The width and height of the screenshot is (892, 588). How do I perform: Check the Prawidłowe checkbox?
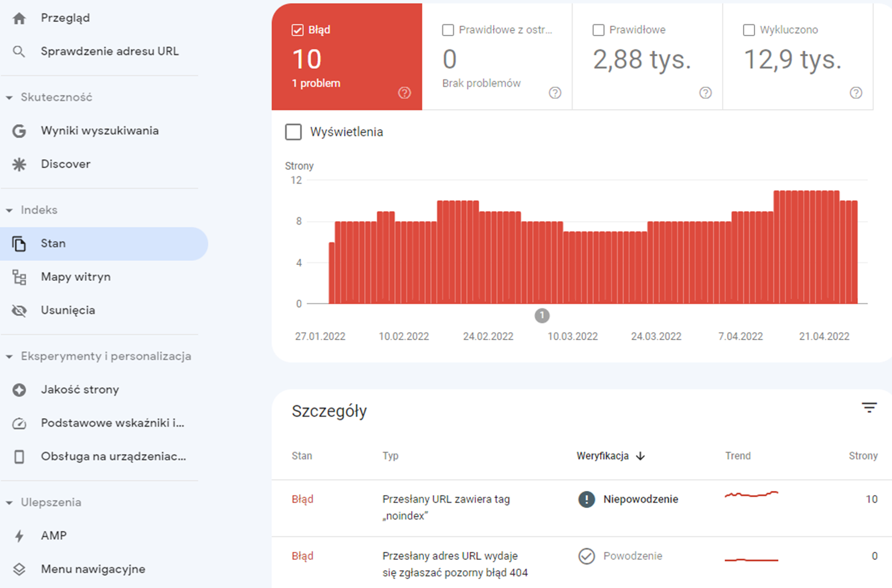[x=599, y=30]
